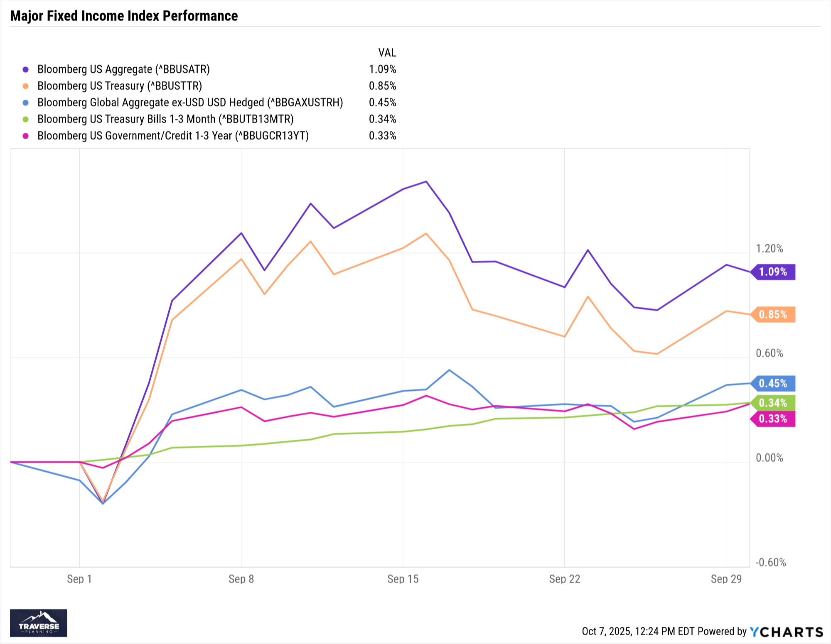Click the pink 0.33% end-value flag
The width and height of the screenshot is (831, 644).
tap(773, 419)
